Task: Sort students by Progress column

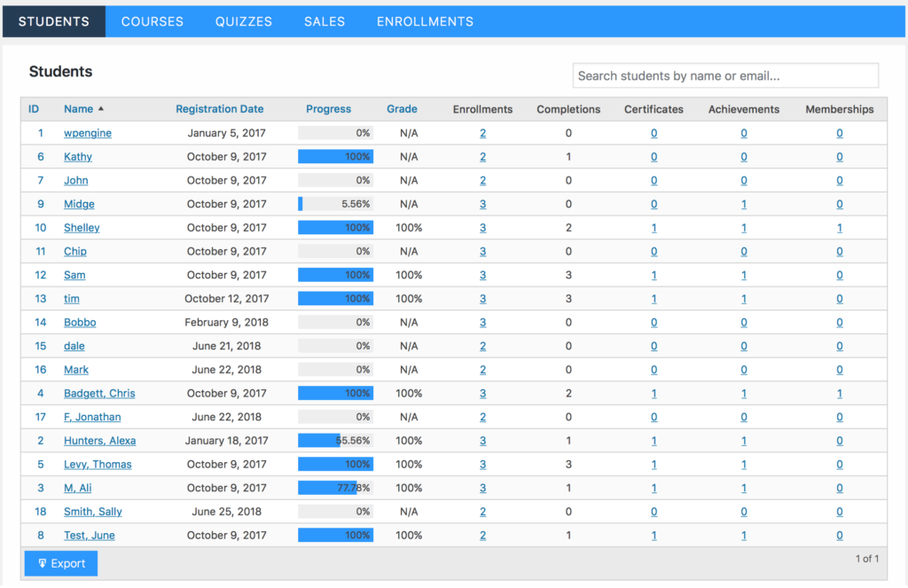Action: pyautogui.click(x=328, y=109)
